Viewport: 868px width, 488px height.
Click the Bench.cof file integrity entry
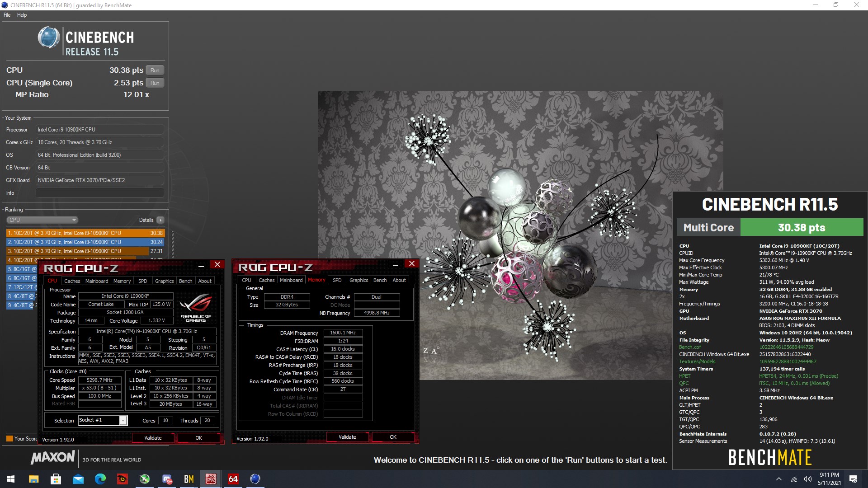click(690, 347)
